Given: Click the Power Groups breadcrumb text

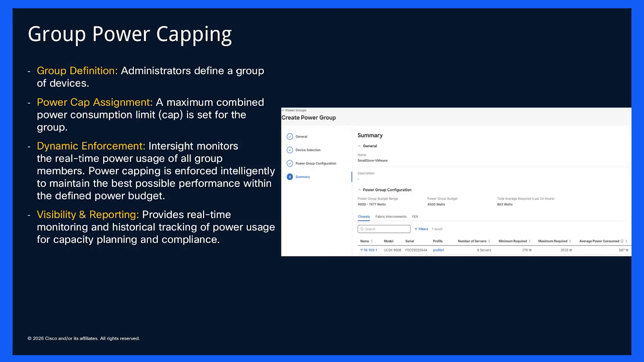Looking at the screenshot, I should coord(296,110).
